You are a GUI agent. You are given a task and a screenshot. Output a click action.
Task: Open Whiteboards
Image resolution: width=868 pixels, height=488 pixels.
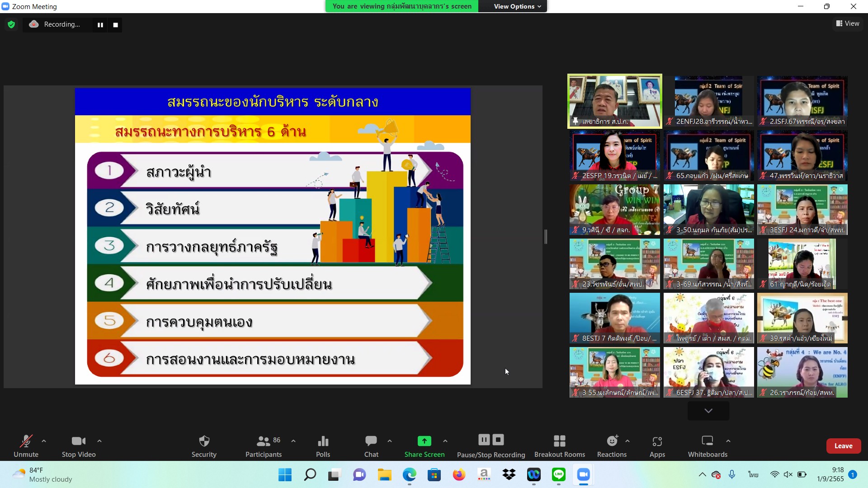708,445
